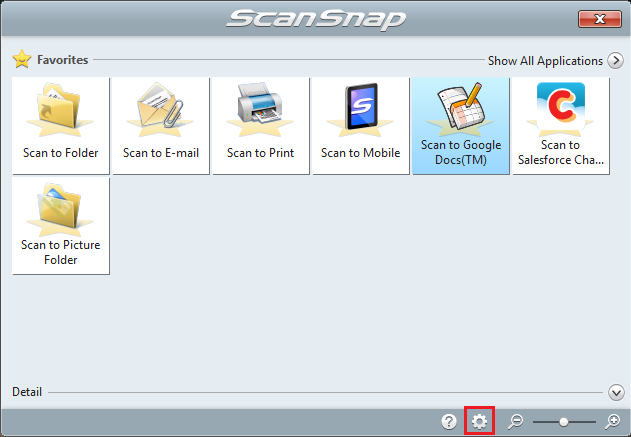Open settings via the gear icon
This screenshot has width=631, height=437.
pyautogui.click(x=479, y=421)
